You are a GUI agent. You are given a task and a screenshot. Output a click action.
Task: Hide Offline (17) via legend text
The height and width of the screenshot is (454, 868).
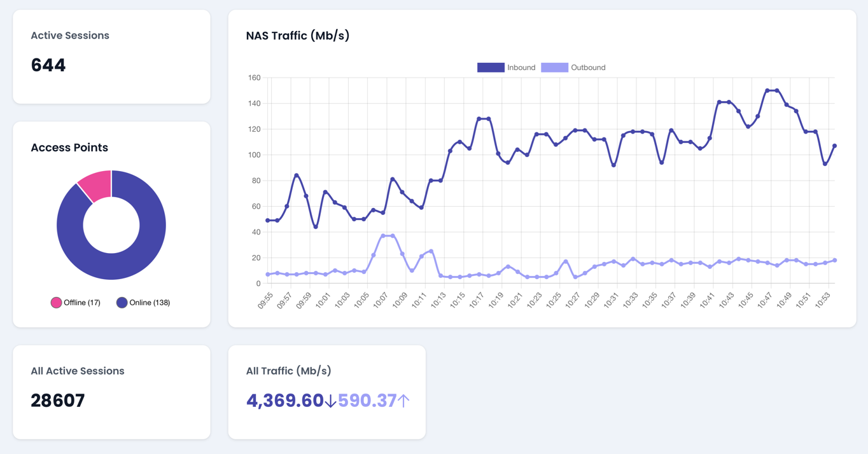point(82,303)
